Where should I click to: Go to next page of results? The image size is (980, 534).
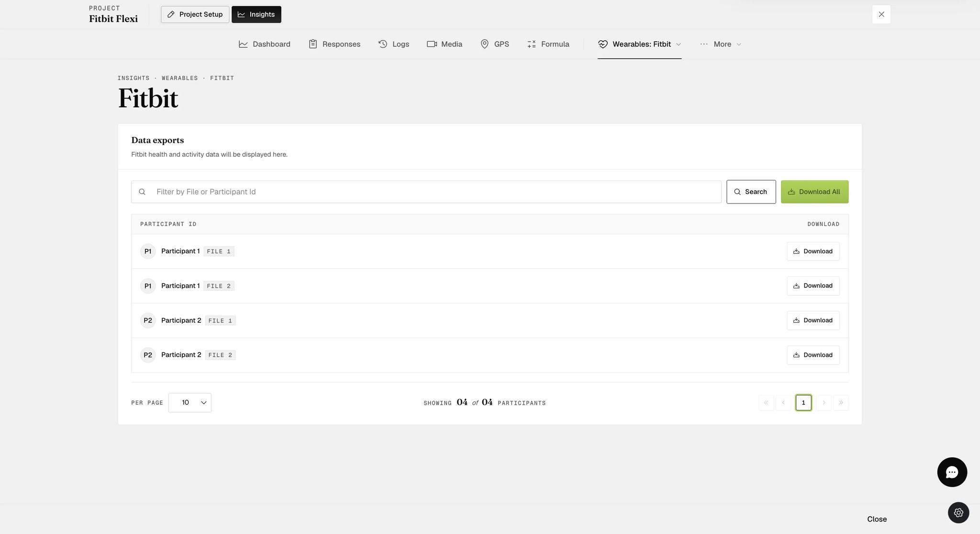tap(824, 403)
